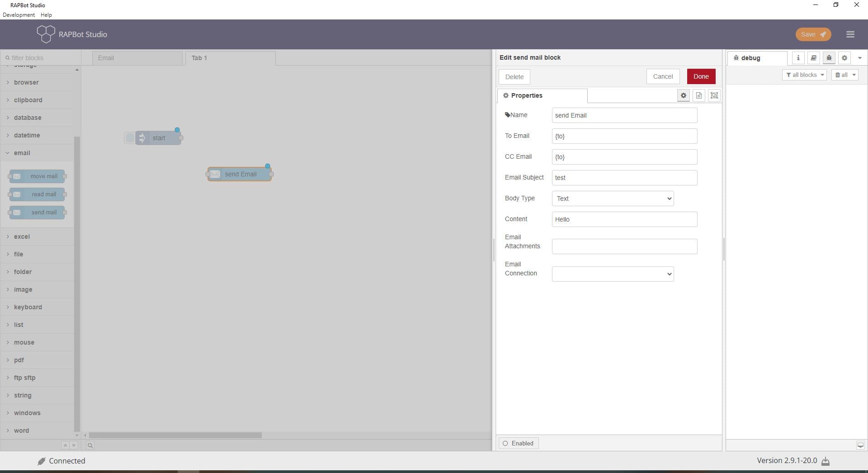Expand the datetime category
This screenshot has width=868, height=473.
(36, 135)
